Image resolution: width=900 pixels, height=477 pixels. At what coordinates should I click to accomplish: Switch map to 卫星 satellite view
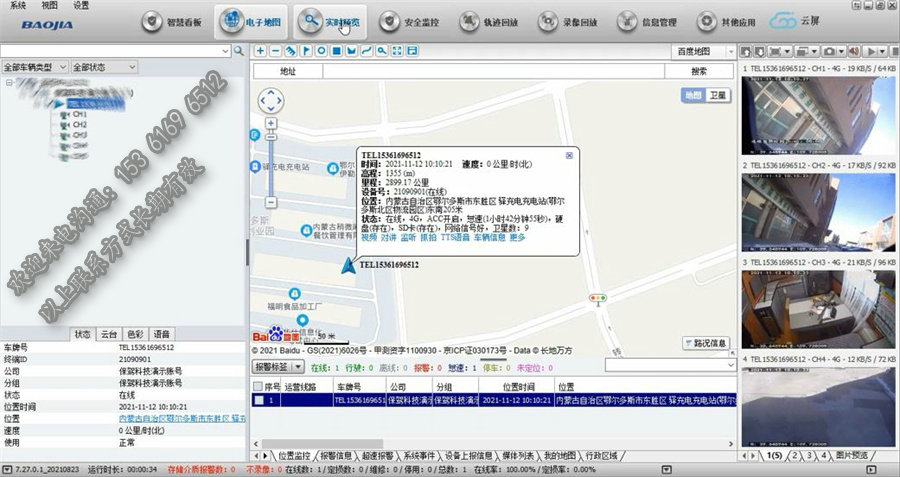click(x=718, y=95)
